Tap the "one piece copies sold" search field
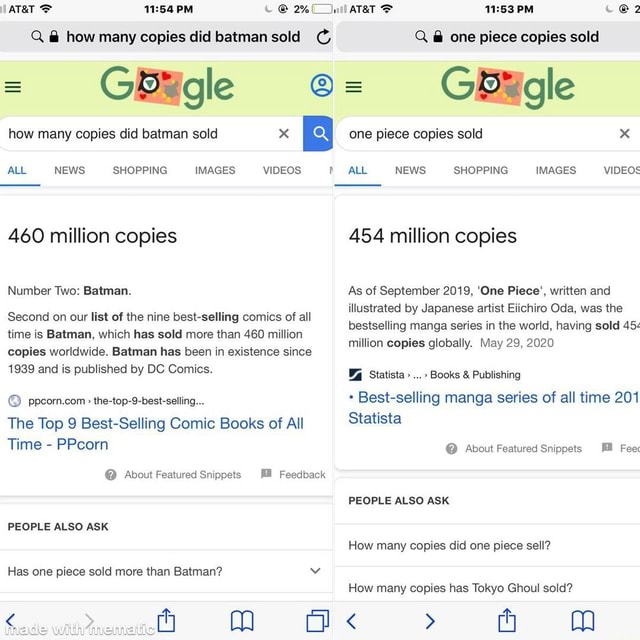640x640 pixels. [470, 133]
